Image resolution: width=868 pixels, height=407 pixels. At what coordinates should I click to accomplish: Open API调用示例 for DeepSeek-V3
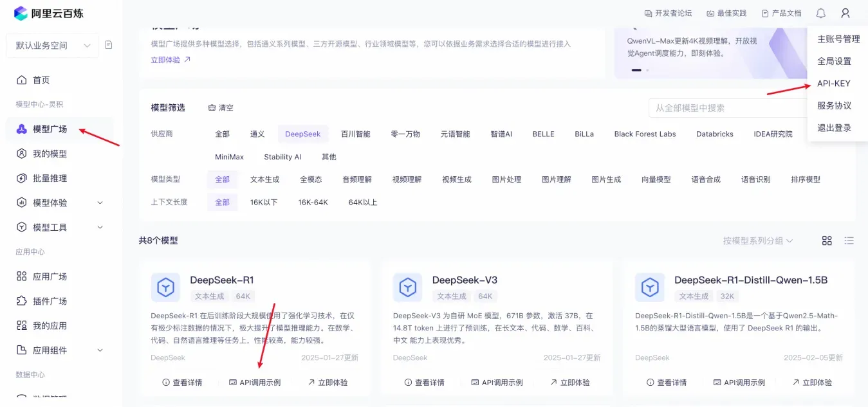(x=497, y=383)
